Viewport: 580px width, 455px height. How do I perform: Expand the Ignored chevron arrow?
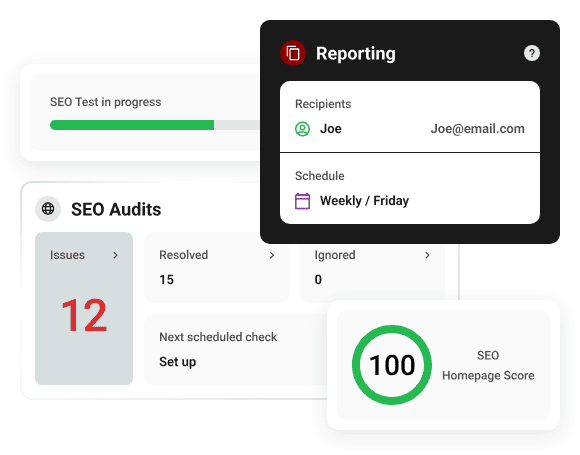click(x=427, y=255)
